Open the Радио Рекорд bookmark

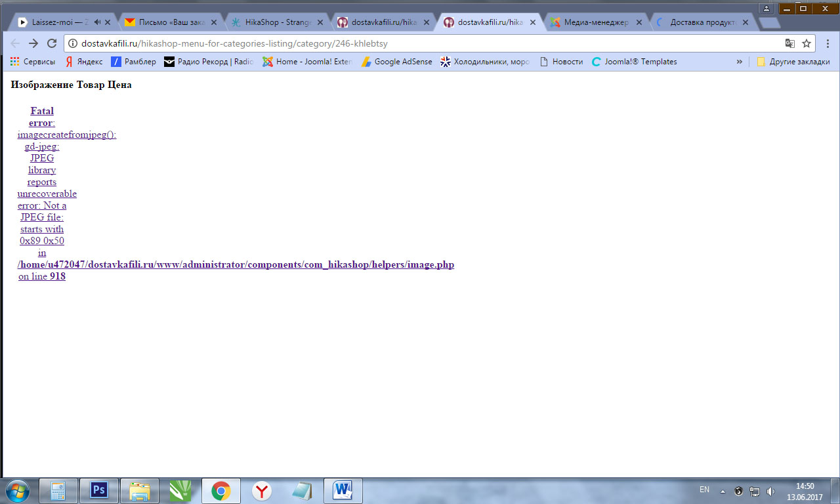[x=209, y=62]
